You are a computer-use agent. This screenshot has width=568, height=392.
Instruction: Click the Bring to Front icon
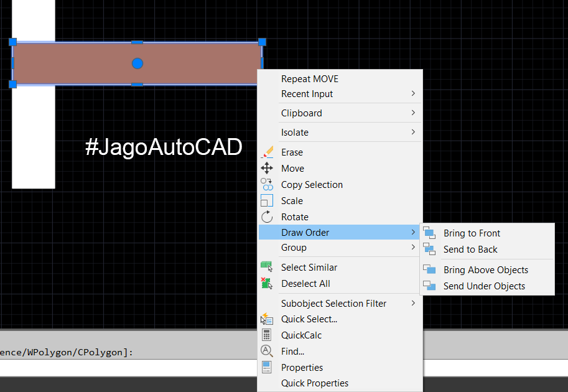click(430, 232)
